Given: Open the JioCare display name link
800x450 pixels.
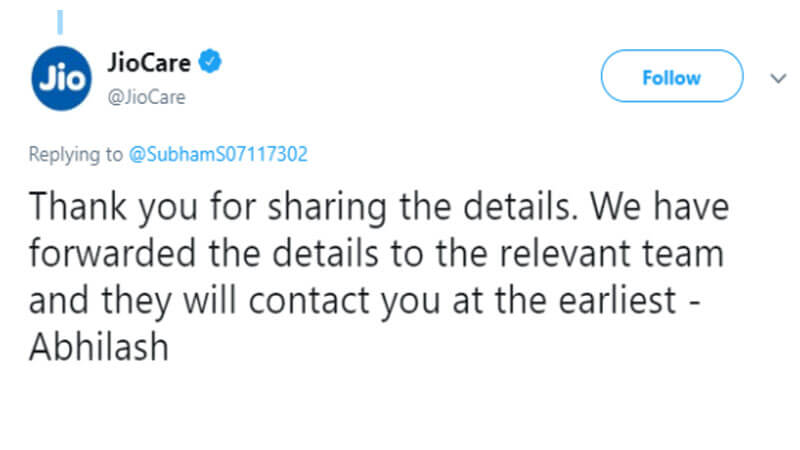Looking at the screenshot, I should click(x=150, y=64).
